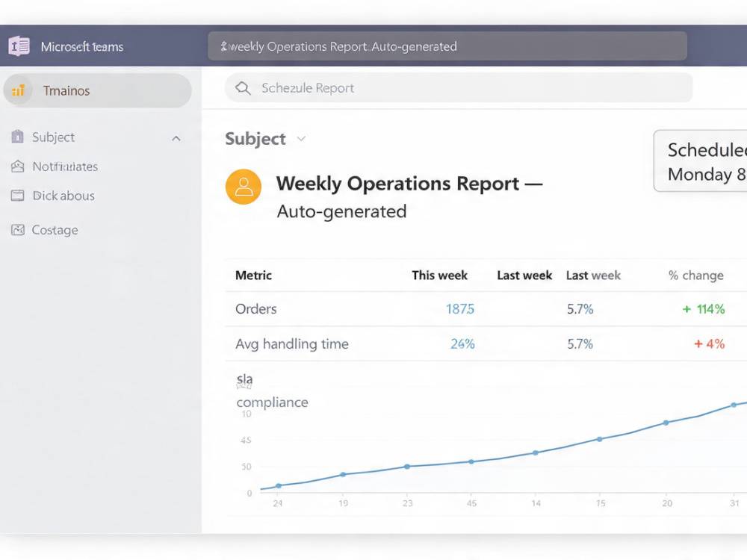Click the main pane Subject heading
Viewport: 747px width, 560px height.
click(255, 139)
